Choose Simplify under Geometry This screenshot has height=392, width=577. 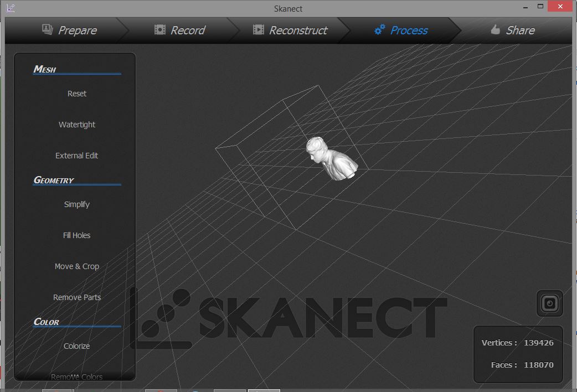77,204
